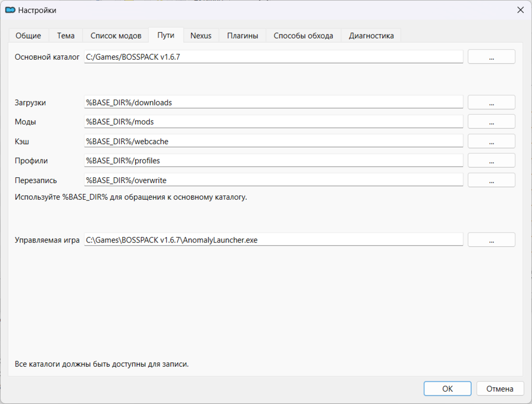Click the Основной каталог path field
The width and height of the screenshot is (532, 404).
click(x=274, y=57)
